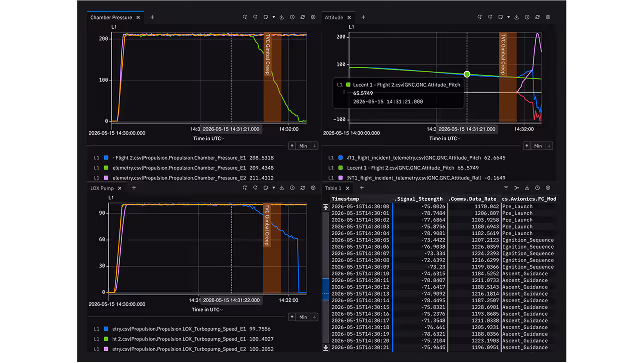Click the comment box icon in Altitude toolbar

click(501, 17)
